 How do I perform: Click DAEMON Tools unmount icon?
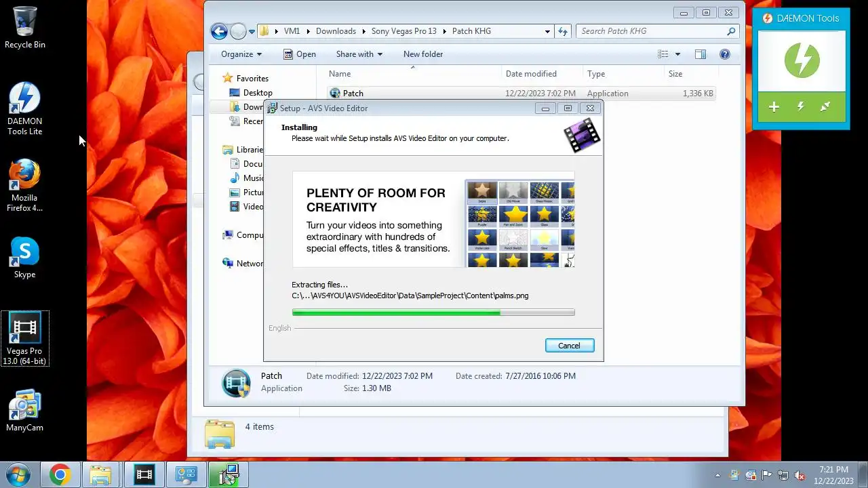pyautogui.click(x=825, y=107)
